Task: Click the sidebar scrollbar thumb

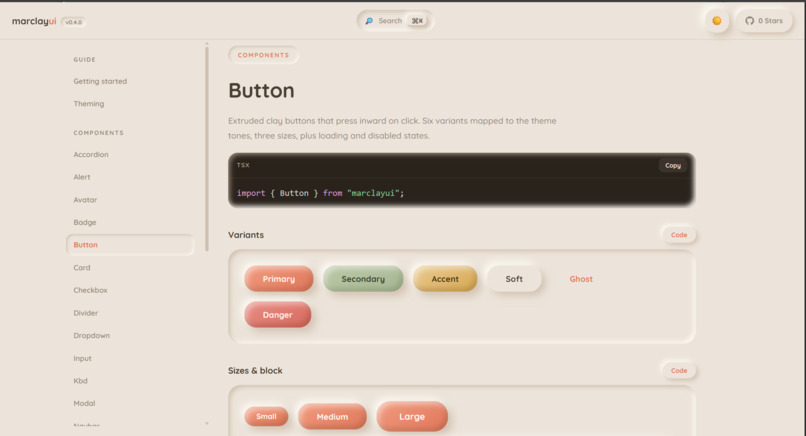Action: coord(207,149)
